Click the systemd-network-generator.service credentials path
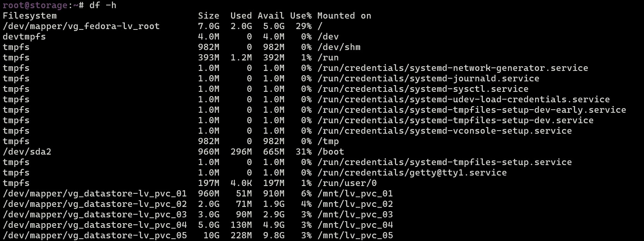The image size is (644, 241). tap(453, 68)
